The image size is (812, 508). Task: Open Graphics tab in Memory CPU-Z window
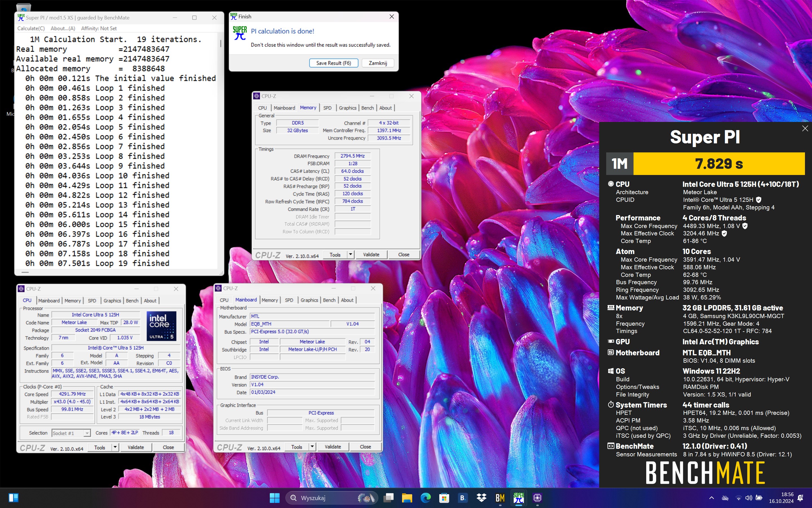pyautogui.click(x=347, y=108)
